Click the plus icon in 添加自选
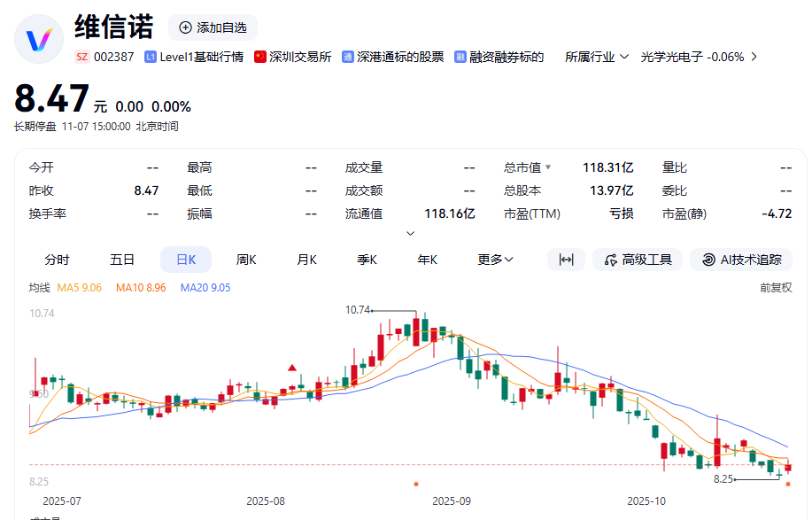Image resolution: width=812 pixels, height=520 pixels. tap(185, 27)
